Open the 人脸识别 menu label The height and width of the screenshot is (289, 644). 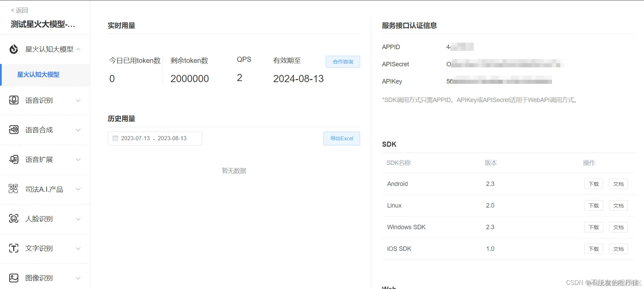[39, 219]
